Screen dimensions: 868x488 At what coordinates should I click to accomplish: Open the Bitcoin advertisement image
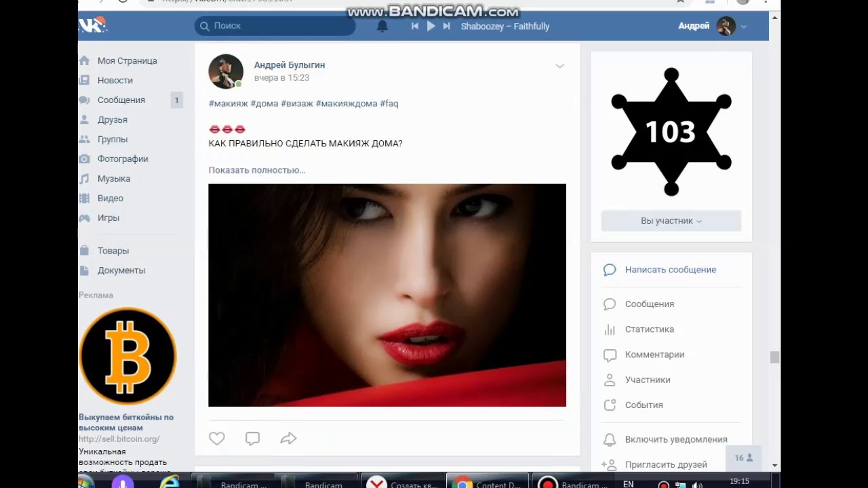click(x=127, y=356)
